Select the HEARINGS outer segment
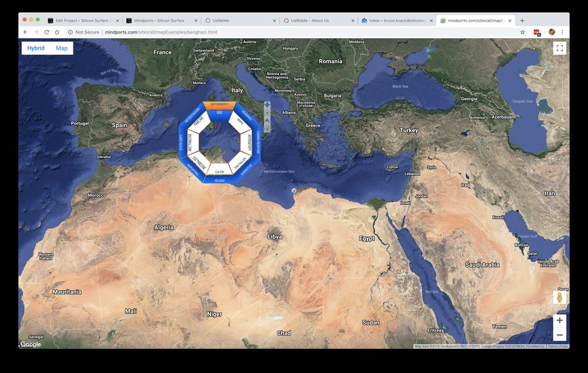 pyautogui.click(x=246, y=115)
